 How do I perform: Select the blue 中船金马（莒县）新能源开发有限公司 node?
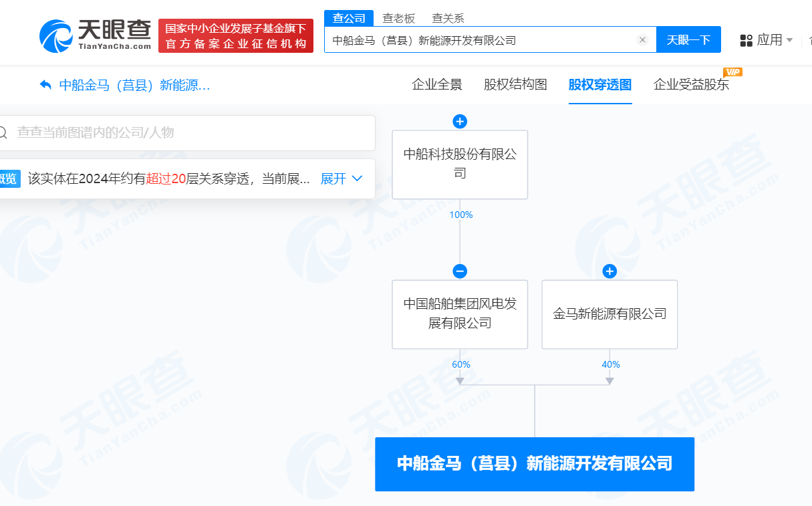[535, 464]
